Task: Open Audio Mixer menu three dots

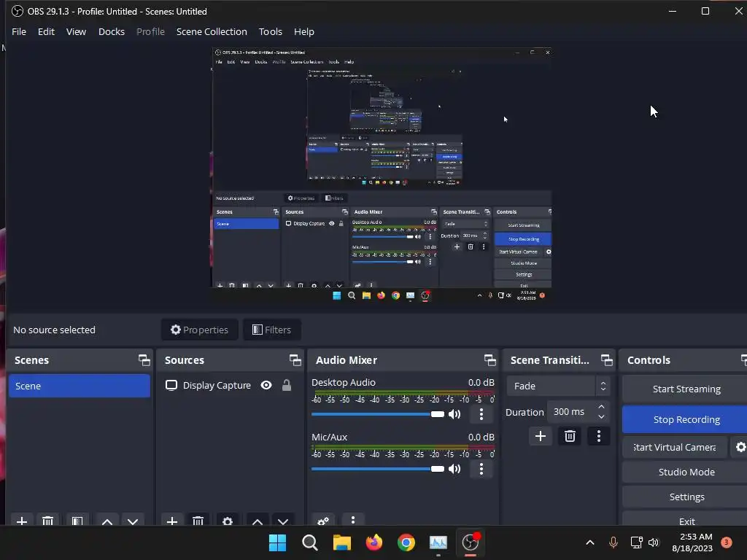Action: point(353,519)
